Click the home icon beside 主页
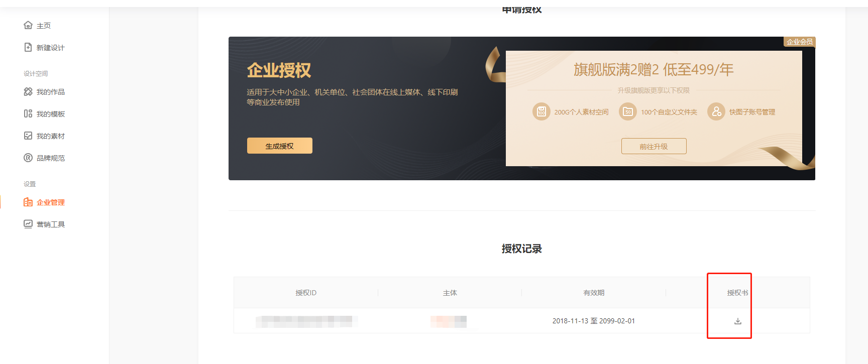The width and height of the screenshot is (868, 364). [x=28, y=25]
